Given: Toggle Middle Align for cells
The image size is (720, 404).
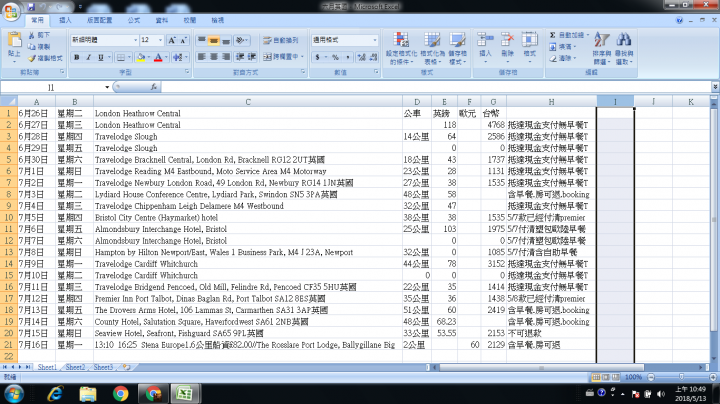Looking at the screenshot, I should coord(214,40).
